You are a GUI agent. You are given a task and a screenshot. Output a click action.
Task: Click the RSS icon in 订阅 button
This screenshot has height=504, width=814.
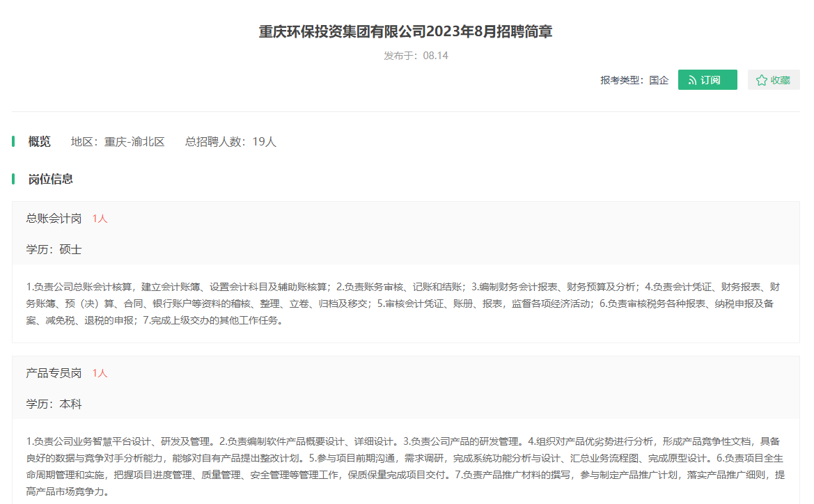[693, 81]
